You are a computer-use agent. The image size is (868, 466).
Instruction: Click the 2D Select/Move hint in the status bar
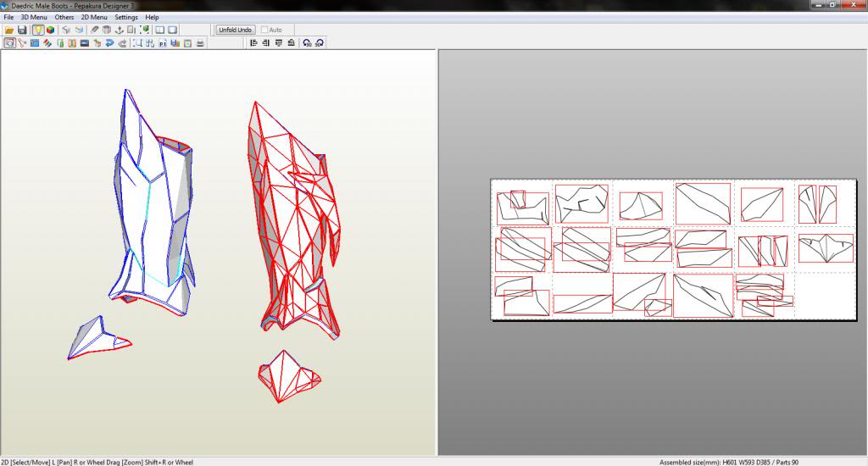(97, 462)
